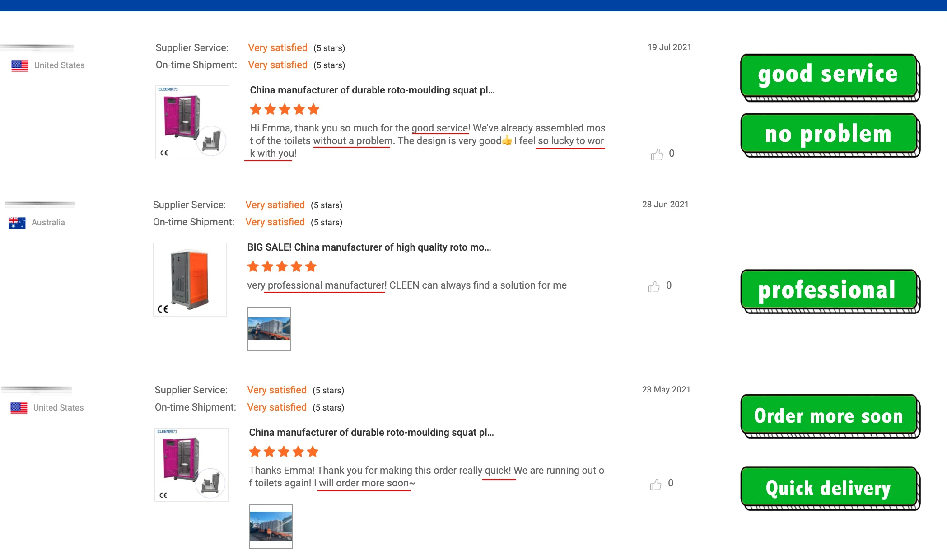Click the United States flag in third review
Screen dimensions: 947x560
(19, 408)
